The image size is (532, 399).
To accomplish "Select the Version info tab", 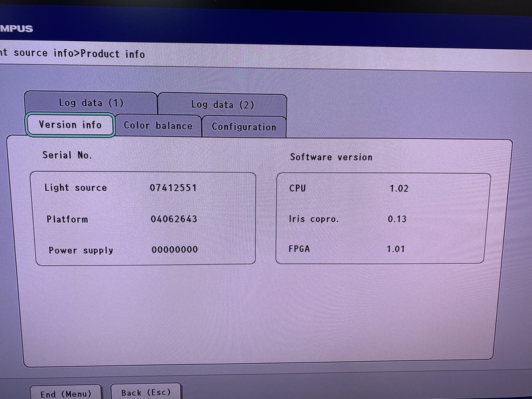I will point(70,125).
